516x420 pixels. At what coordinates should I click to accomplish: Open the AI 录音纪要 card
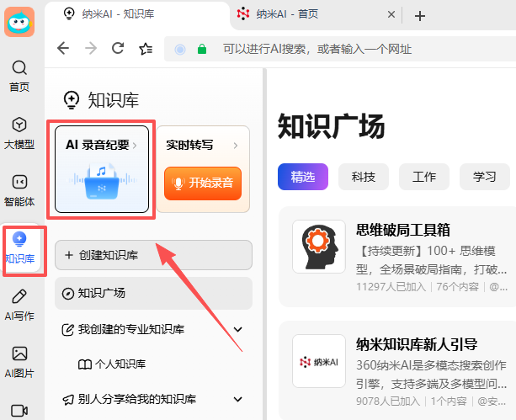[102, 168]
